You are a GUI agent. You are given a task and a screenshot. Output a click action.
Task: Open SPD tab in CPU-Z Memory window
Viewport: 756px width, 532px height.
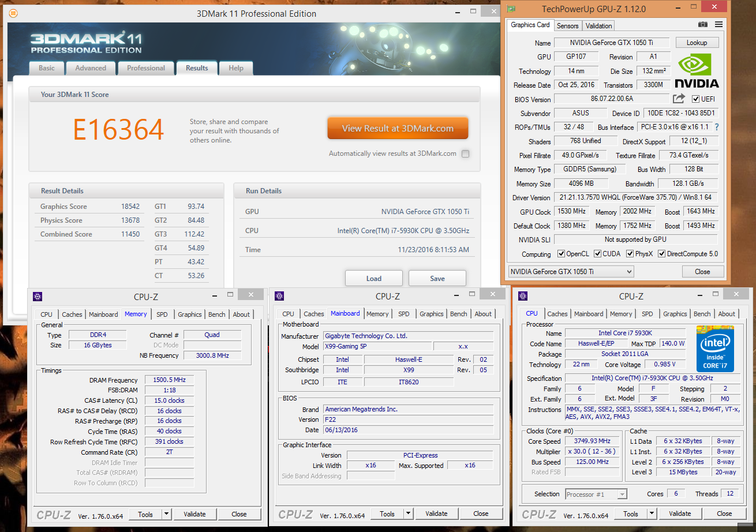[162, 314]
